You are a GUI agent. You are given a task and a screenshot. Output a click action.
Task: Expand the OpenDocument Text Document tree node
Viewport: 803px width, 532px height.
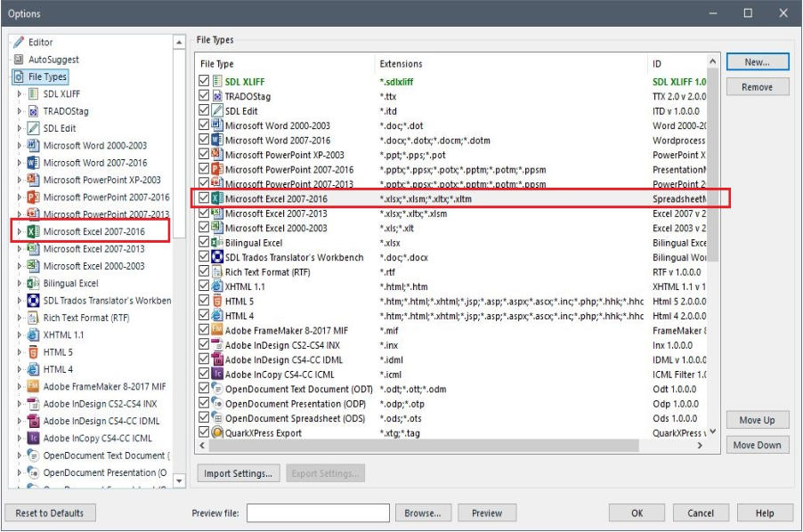coord(20,455)
